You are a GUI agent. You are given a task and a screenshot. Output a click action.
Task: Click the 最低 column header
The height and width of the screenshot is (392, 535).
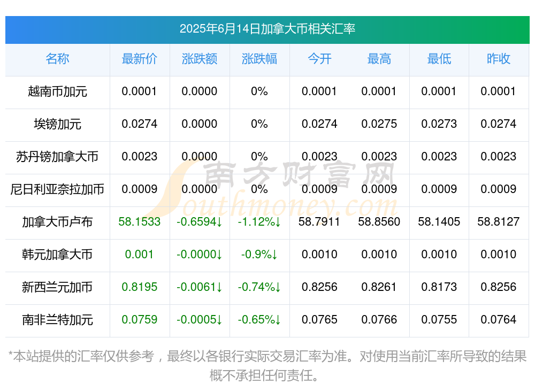[x=439, y=59]
